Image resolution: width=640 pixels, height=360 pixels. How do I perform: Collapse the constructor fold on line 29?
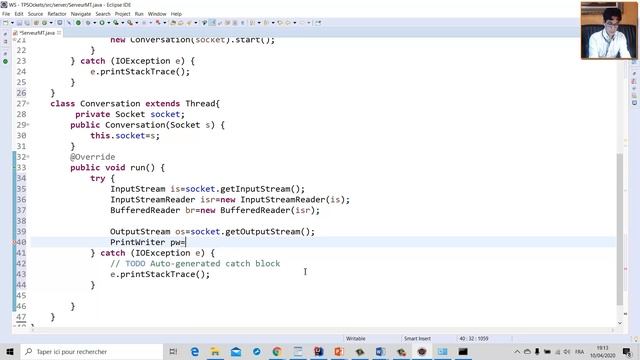coord(28,125)
